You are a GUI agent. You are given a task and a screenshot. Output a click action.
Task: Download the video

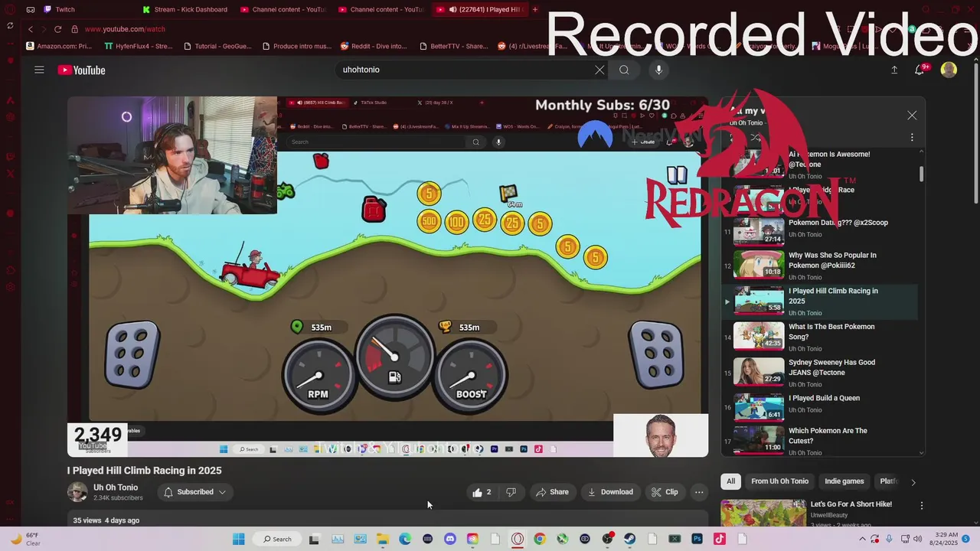coord(609,492)
